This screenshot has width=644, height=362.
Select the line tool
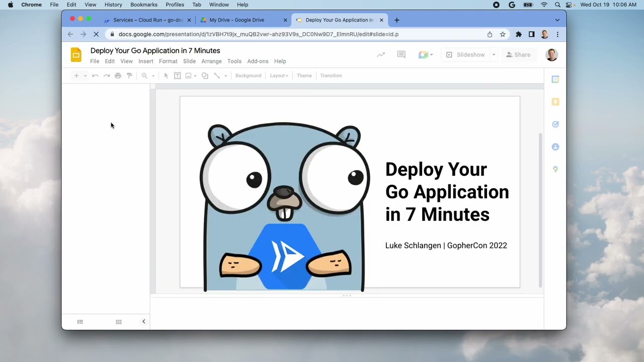(217, 75)
